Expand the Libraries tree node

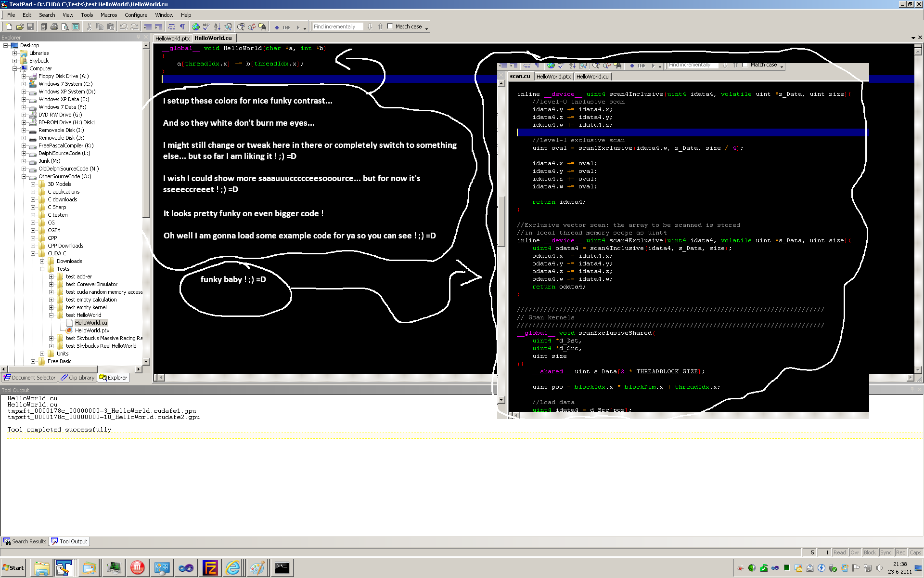pos(14,53)
